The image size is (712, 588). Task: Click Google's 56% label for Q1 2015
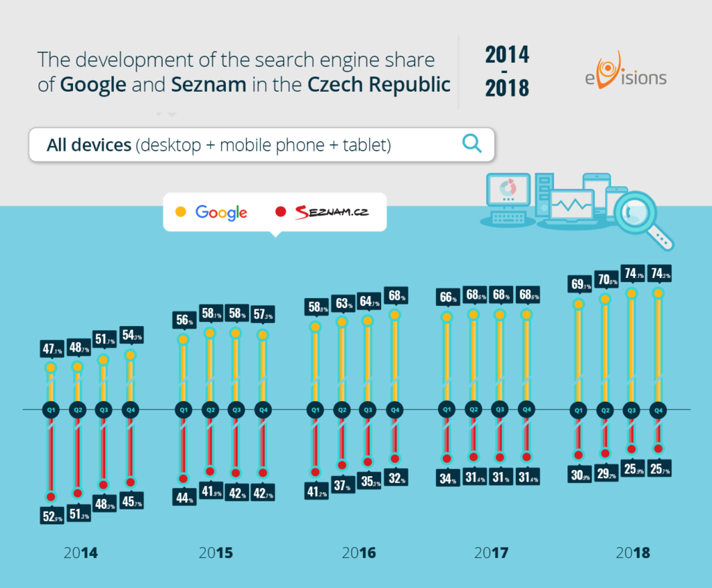[x=184, y=320]
